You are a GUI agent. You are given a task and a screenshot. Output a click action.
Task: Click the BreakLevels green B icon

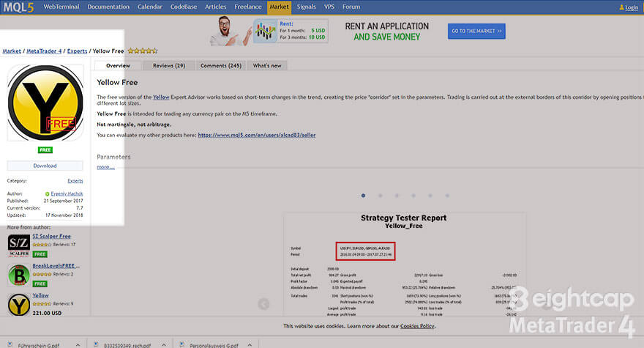coord(18,275)
